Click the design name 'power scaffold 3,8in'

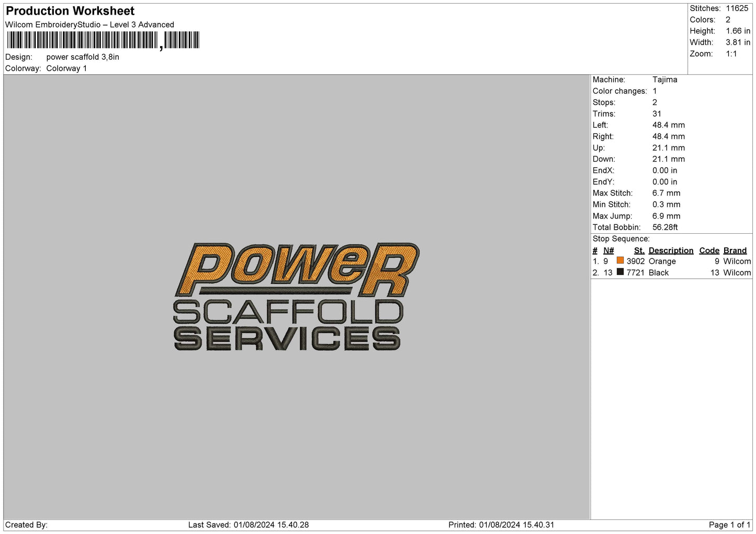pos(83,57)
